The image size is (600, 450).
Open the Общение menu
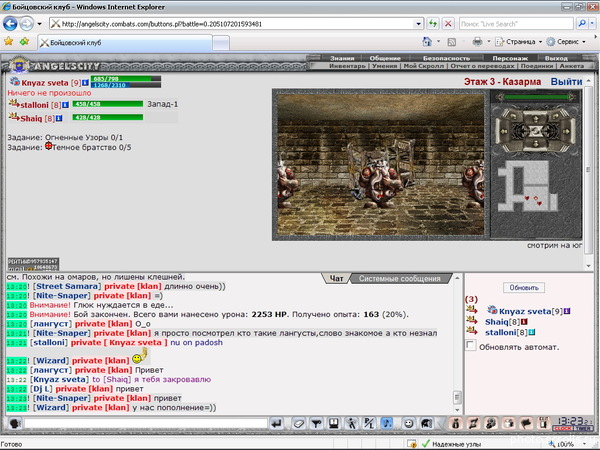(x=385, y=58)
